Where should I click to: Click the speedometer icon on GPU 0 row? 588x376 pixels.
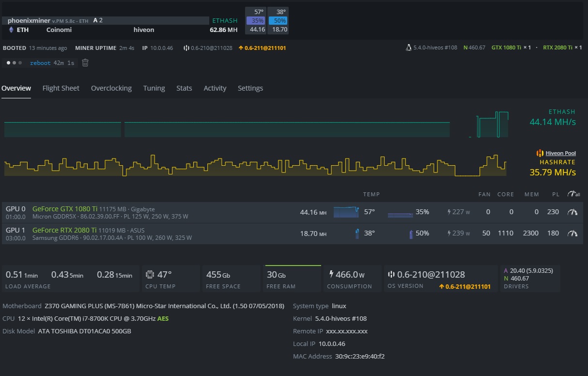click(x=573, y=212)
